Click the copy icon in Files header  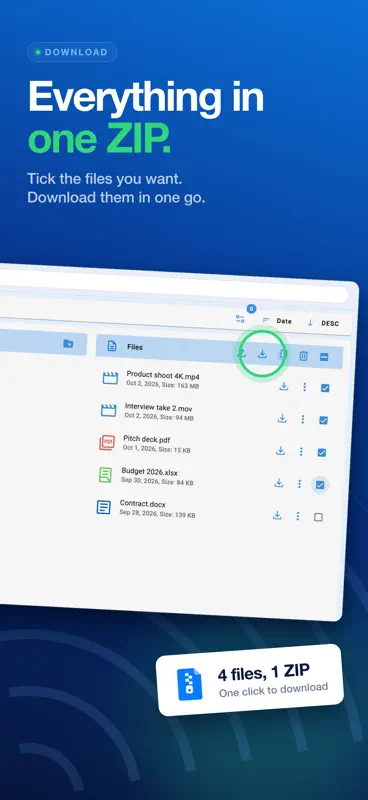[x=282, y=355]
